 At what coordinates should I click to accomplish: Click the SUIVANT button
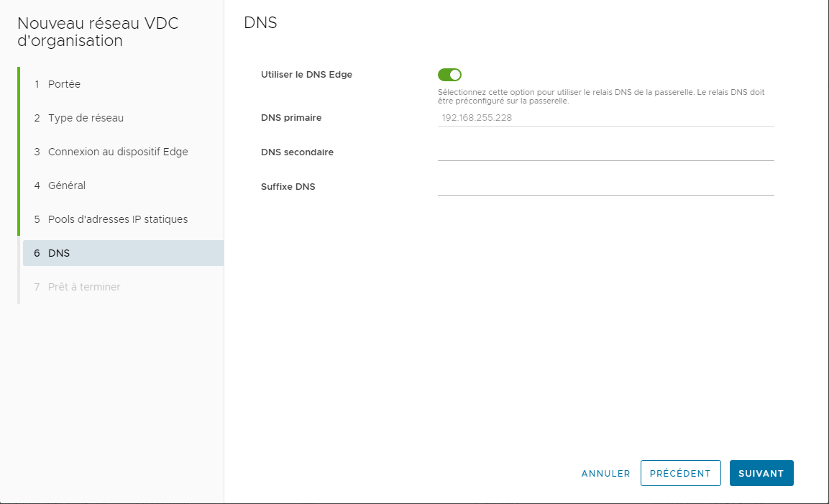[x=761, y=473]
